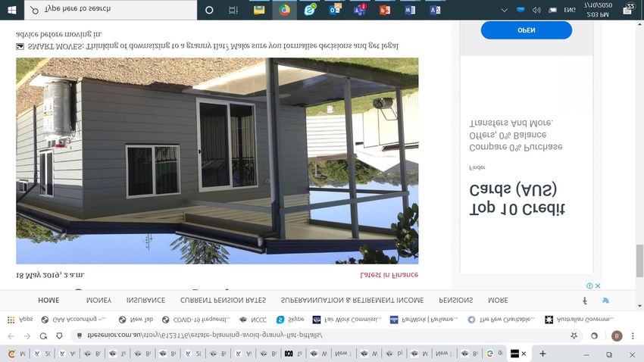Switch to Chrome in taskbar

(x=284, y=10)
